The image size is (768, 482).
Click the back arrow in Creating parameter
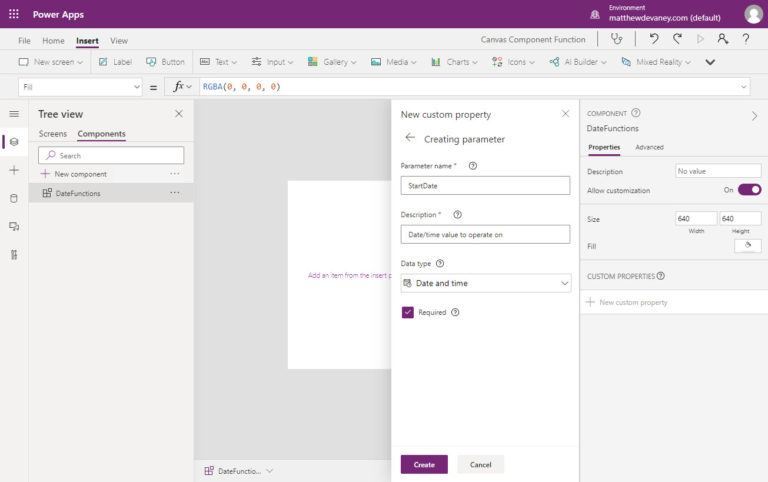[410, 138]
